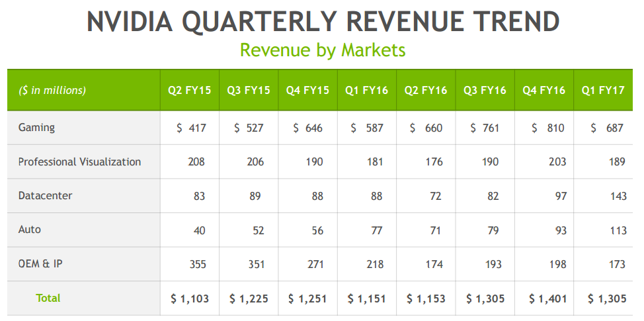Image resolution: width=644 pixels, height=321 pixels.
Task: Click Total value $ 1,151
Action: (367, 298)
